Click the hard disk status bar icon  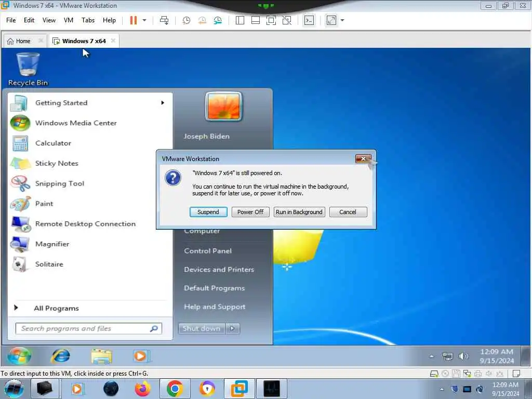pyautogui.click(x=434, y=374)
